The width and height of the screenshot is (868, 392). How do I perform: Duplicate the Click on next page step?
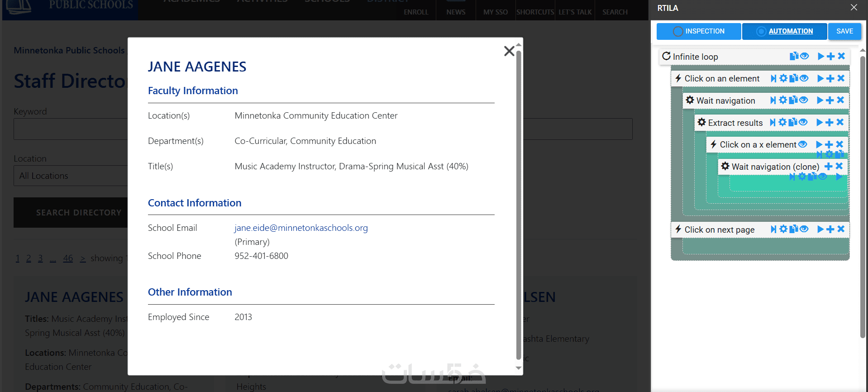coord(793,229)
